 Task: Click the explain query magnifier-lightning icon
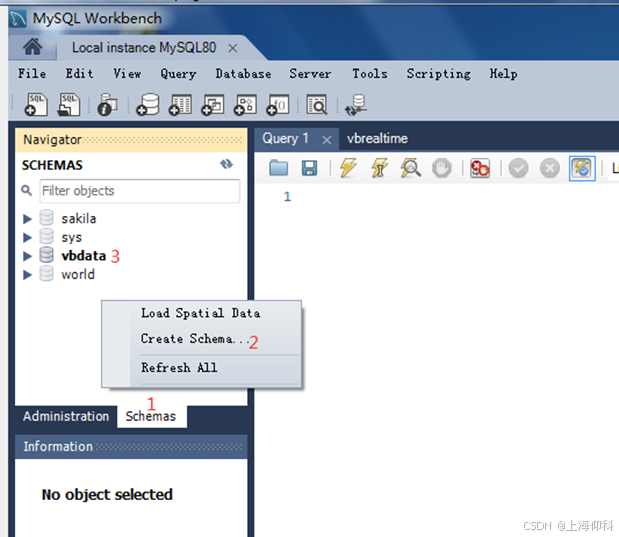(411, 168)
